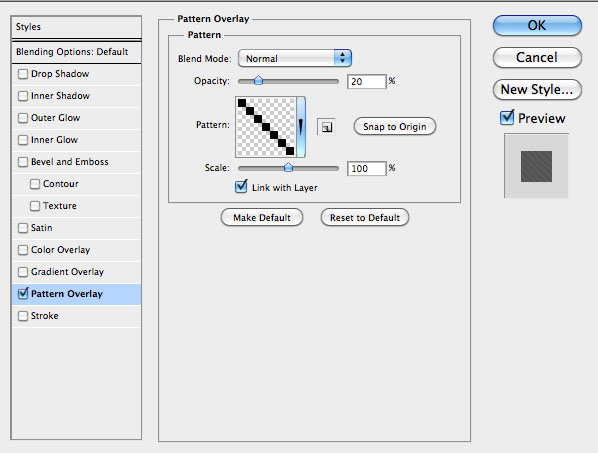Select the Gradient Overlay style row
Screen dimensions: 598x453
(76, 272)
